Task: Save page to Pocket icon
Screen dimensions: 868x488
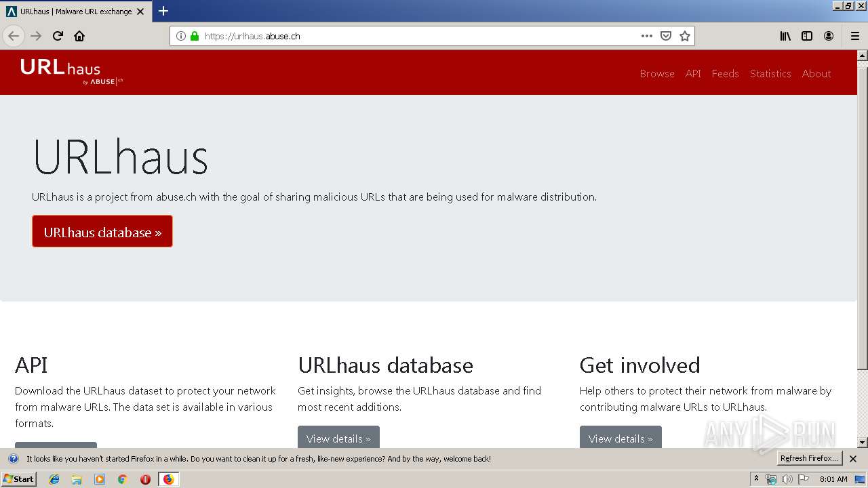Action: [666, 36]
